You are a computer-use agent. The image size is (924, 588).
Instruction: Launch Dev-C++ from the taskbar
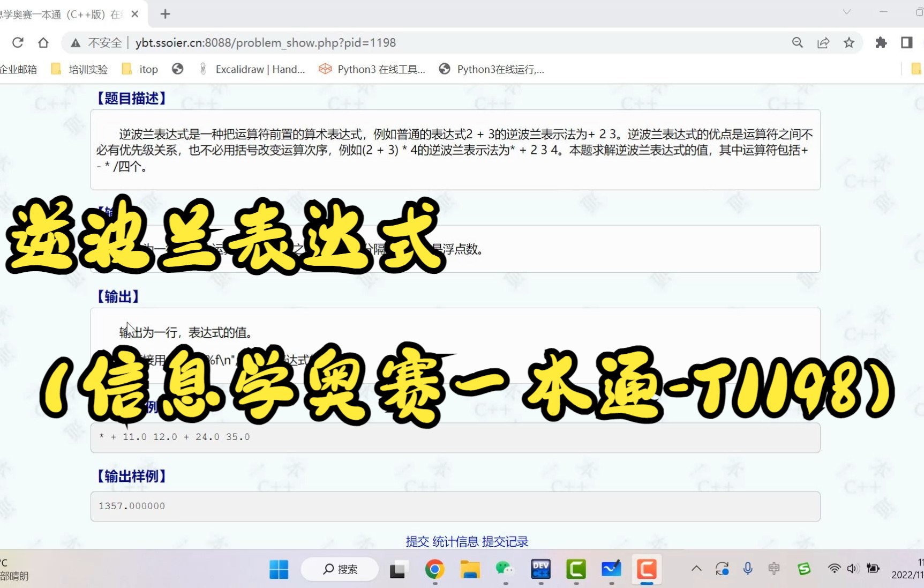(540, 569)
